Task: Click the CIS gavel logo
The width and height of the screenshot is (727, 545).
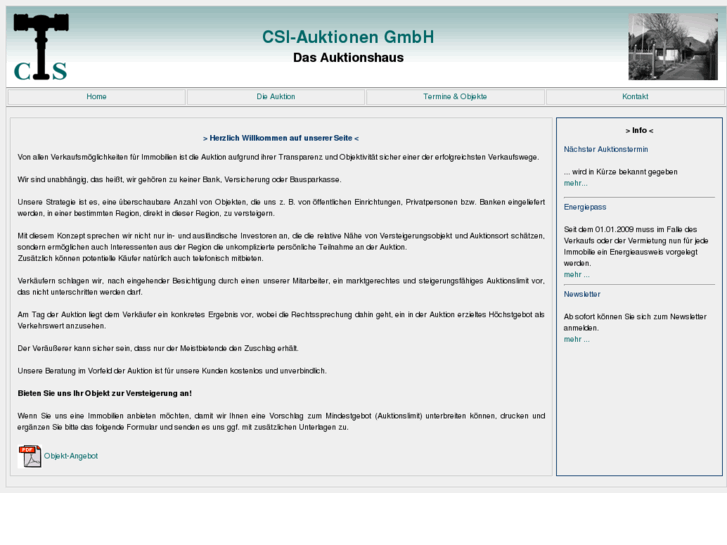Action: [41, 47]
